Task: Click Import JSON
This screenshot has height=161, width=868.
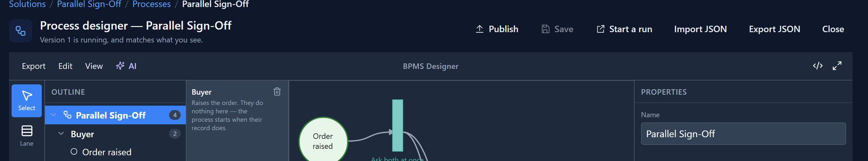Action: 700,29
